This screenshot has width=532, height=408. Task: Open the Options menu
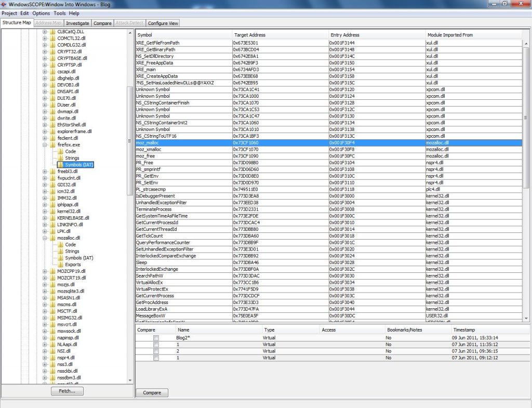point(41,13)
